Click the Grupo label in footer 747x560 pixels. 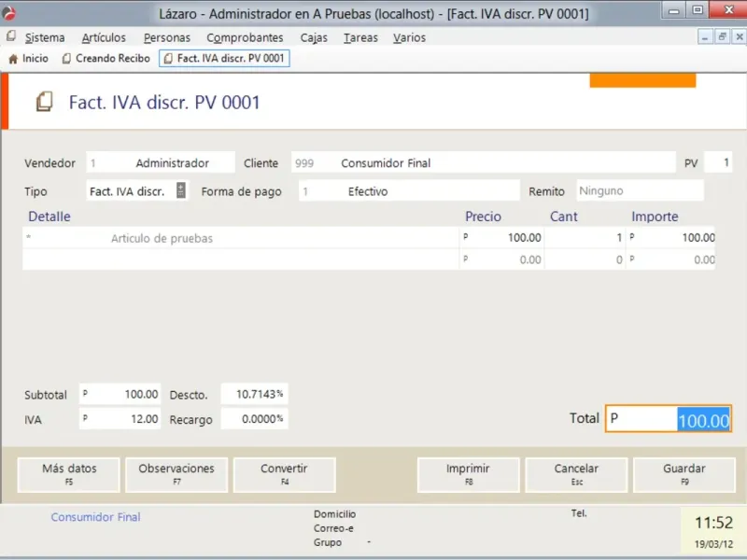click(x=328, y=542)
